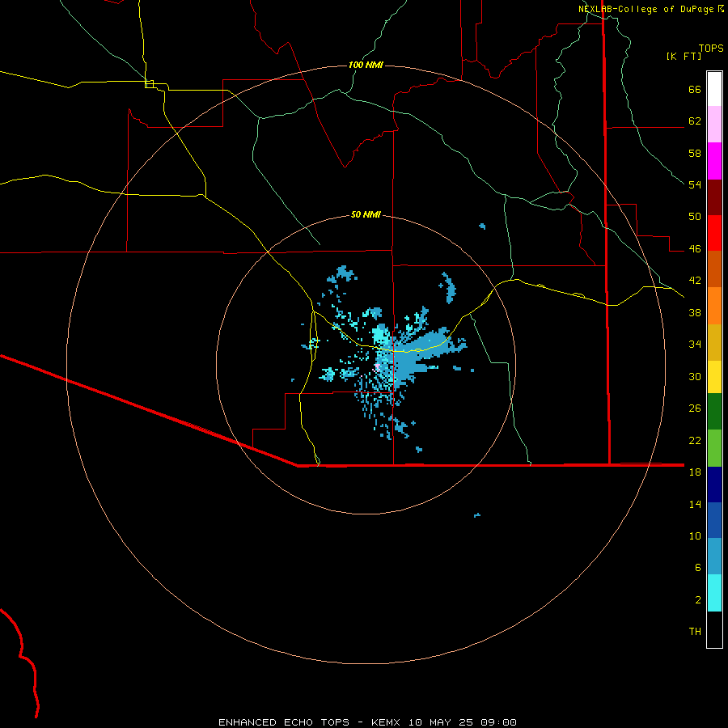The width and height of the screenshot is (728, 728).
Task: Click the 38 legend value
Action: (695, 312)
